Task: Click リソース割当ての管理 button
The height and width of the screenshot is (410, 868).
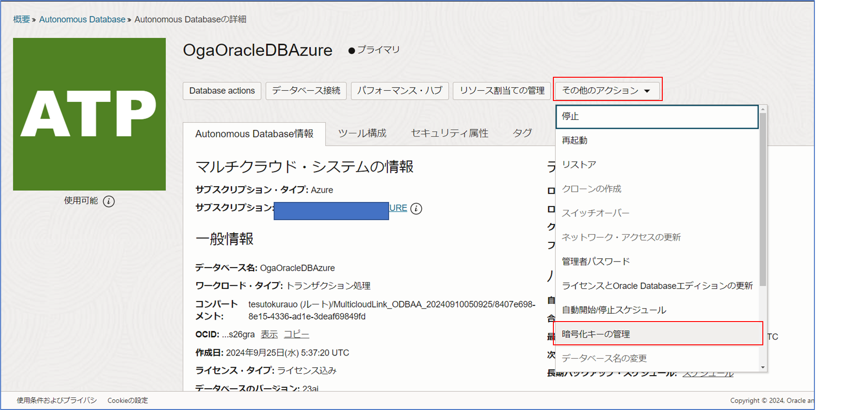Action: tap(502, 91)
